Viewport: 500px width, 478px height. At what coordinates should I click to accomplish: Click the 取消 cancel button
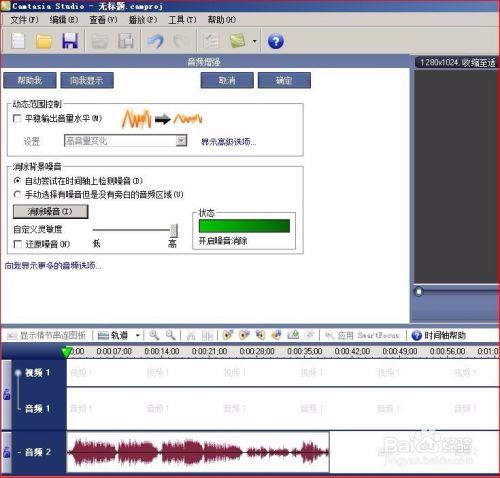(227, 80)
